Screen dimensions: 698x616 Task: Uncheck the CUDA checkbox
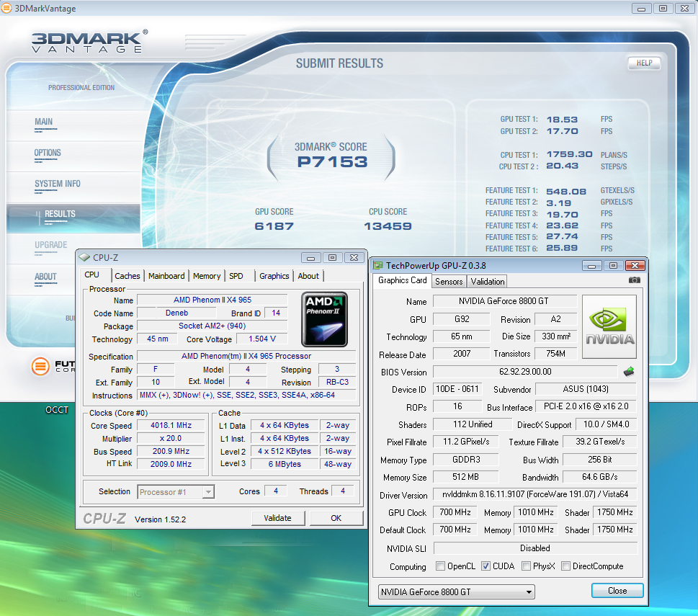(x=486, y=566)
